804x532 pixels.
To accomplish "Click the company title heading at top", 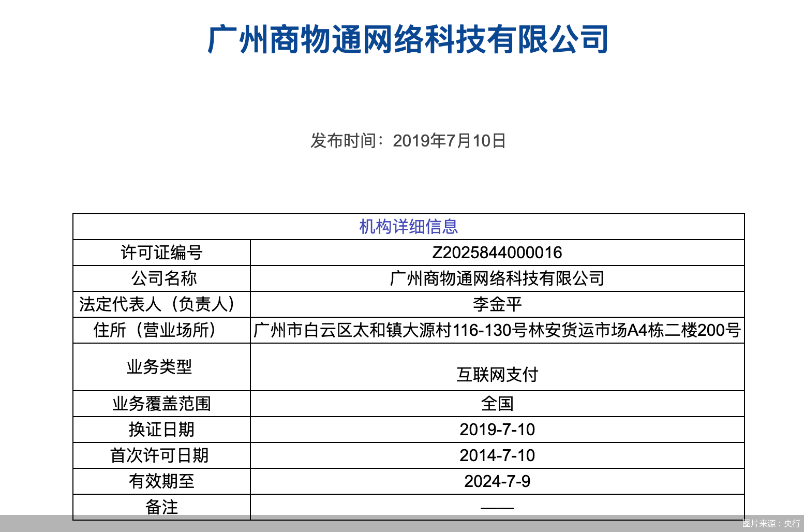I will pyautogui.click(x=408, y=40).
